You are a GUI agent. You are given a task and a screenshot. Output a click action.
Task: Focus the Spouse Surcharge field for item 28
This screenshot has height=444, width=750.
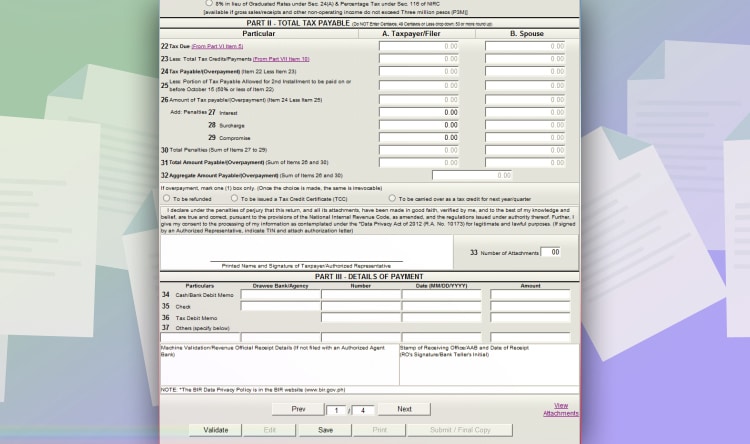point(526,125)
